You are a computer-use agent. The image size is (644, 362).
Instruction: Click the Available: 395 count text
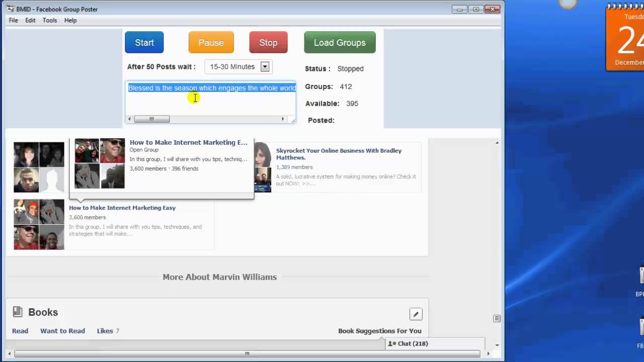click(332, 104)
